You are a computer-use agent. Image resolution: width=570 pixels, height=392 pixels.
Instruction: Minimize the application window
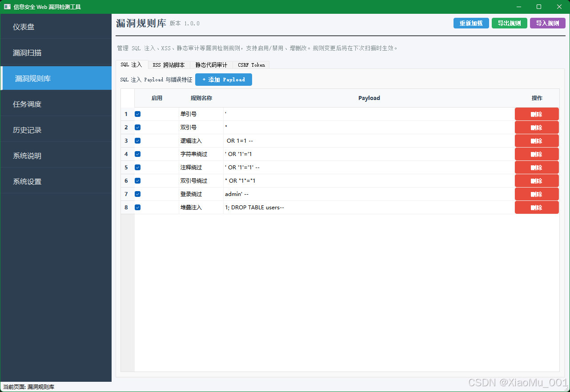tap(518, 7)
